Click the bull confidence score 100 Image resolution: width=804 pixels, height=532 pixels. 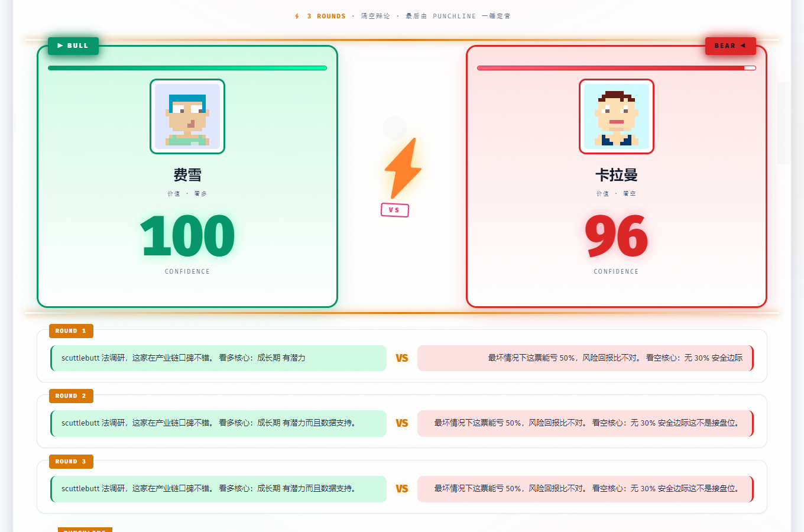pyautogui.click(x=187, y=236)
